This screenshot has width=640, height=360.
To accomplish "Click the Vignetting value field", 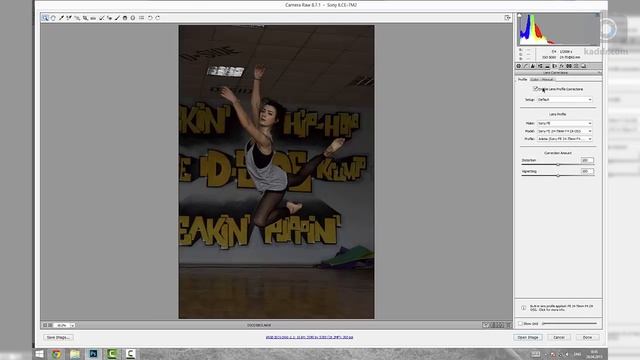I will [587, 171].
